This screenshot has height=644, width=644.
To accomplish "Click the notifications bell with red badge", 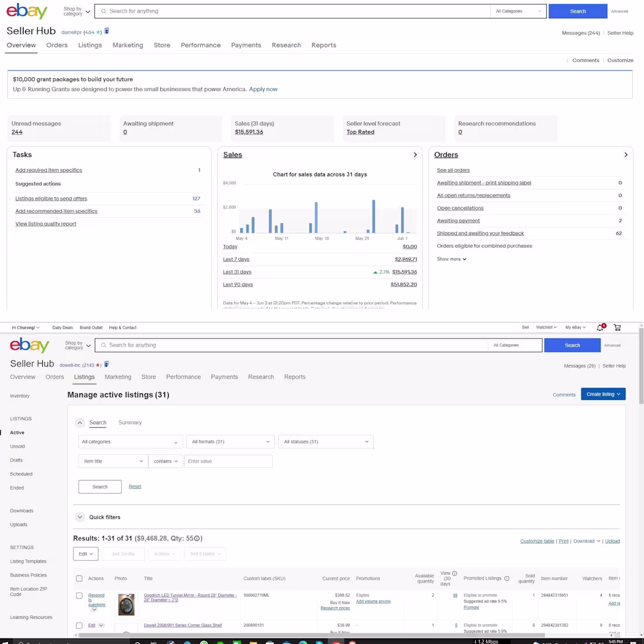I will (599, 327).
